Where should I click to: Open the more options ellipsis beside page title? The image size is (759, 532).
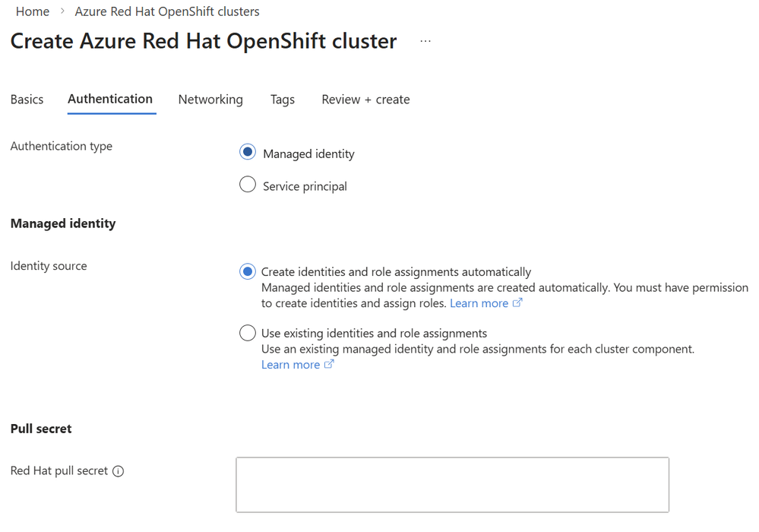(425, 42)
